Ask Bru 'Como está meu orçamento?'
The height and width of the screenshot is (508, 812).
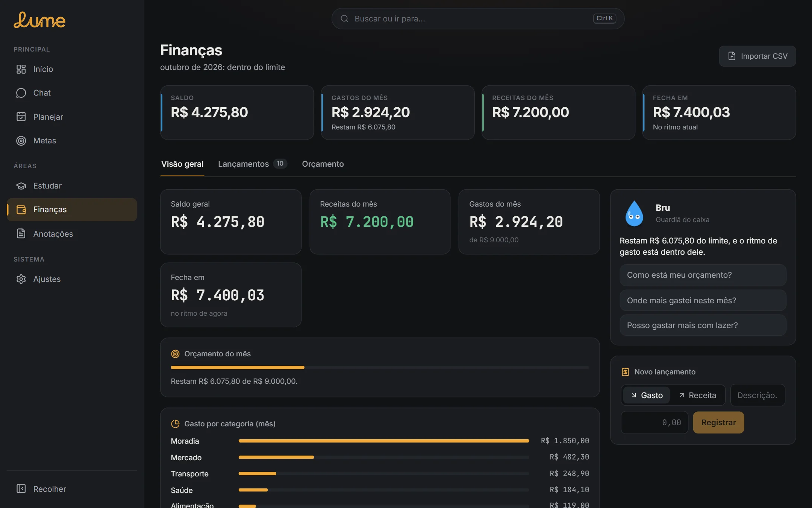coord(703,275)
